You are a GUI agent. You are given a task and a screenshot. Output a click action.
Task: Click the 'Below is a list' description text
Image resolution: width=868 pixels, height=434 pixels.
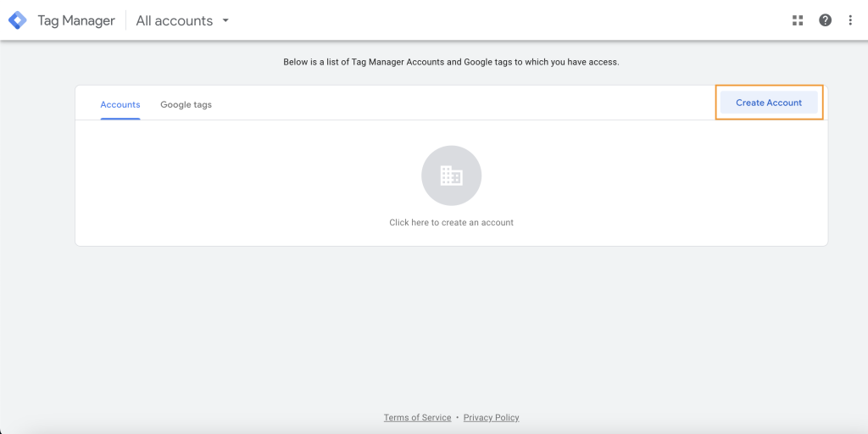(451, 62)
